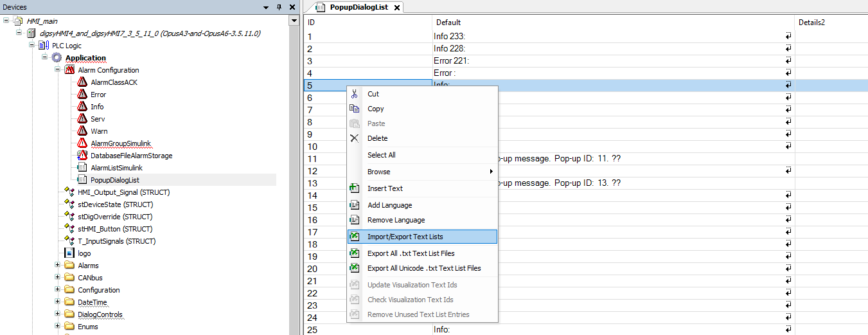Click the HMI_Output_Signal struct icon
The width and height of the screenshot is (868, 335).
tap(69, 192)
